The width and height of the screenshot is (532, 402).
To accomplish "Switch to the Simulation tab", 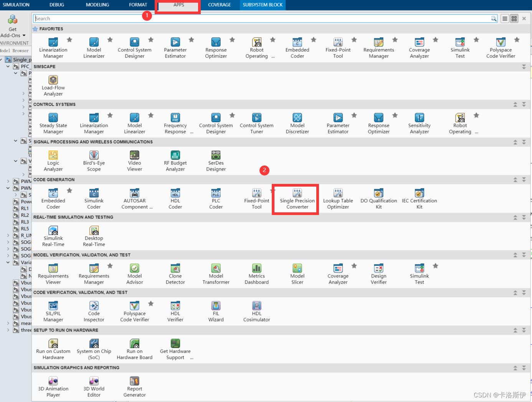I will [16, 5].
